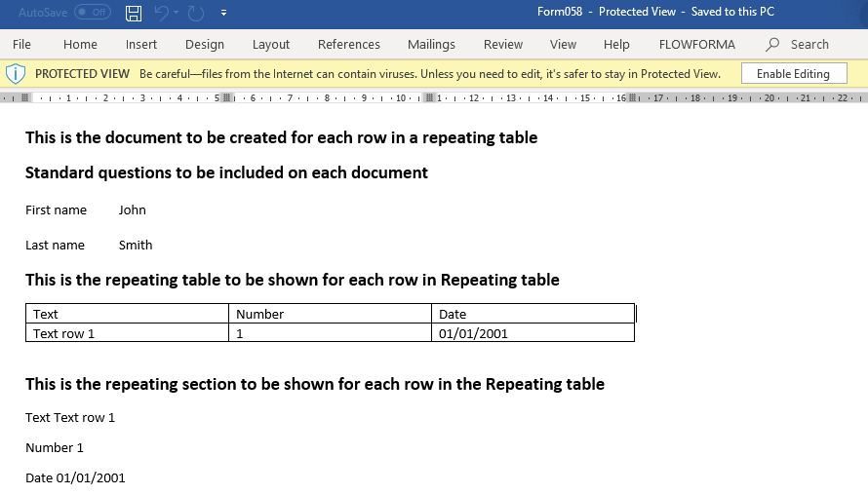
Task: Click the document title Form058 in title bar
Action: 560,12
